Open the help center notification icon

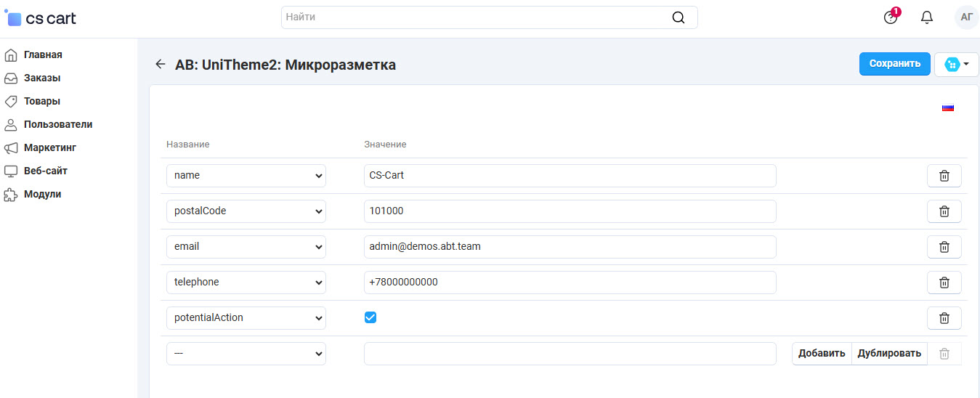coord(891,17)
